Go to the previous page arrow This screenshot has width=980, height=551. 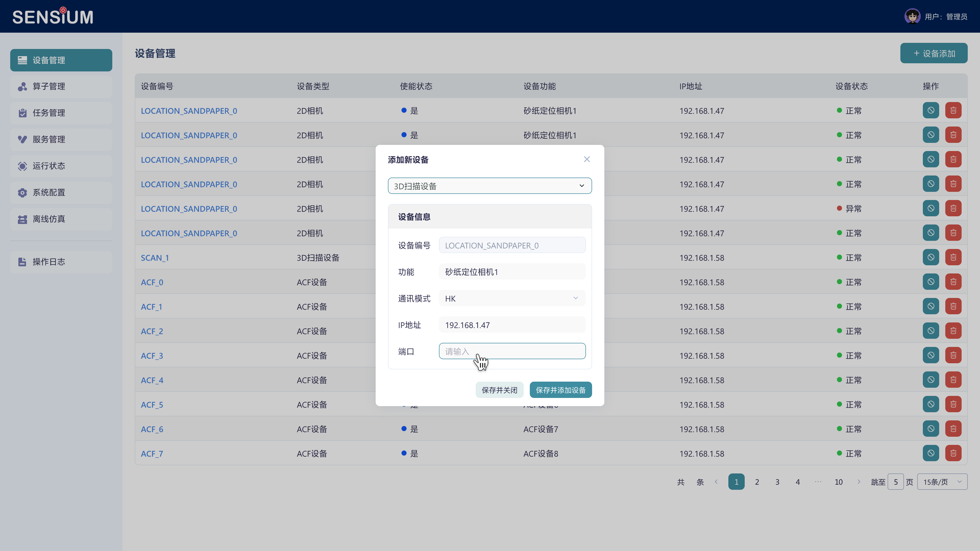(716, 482)
